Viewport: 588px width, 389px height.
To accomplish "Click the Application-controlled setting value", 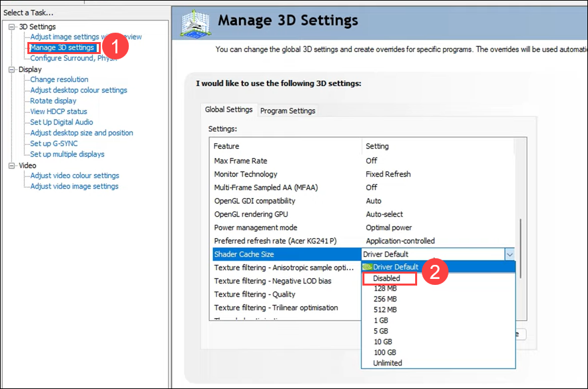I will pos(400,241).
